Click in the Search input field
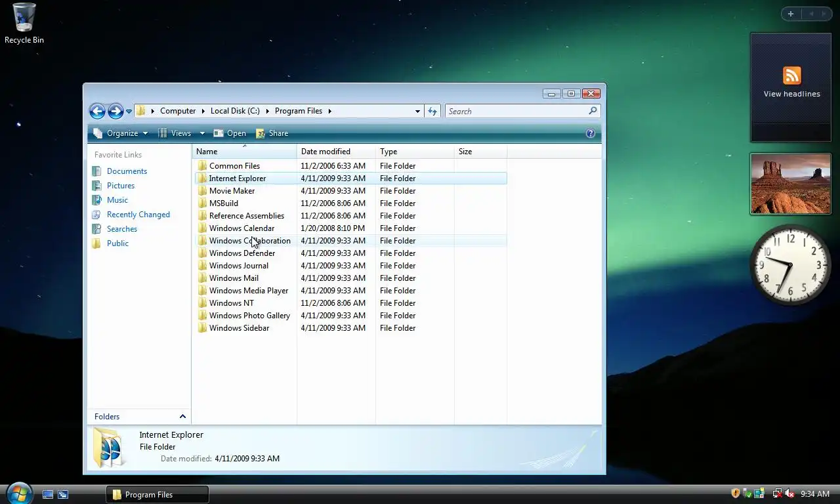 (x=516, y=111)
